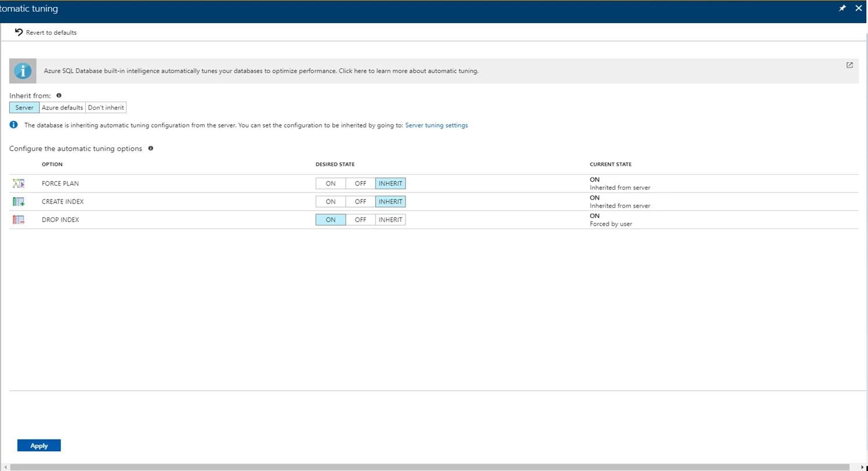The height and width of the screenshot is (471, 868).
Task: Turn FORCE PLAN desired state OFF
Action: point(360,184)
